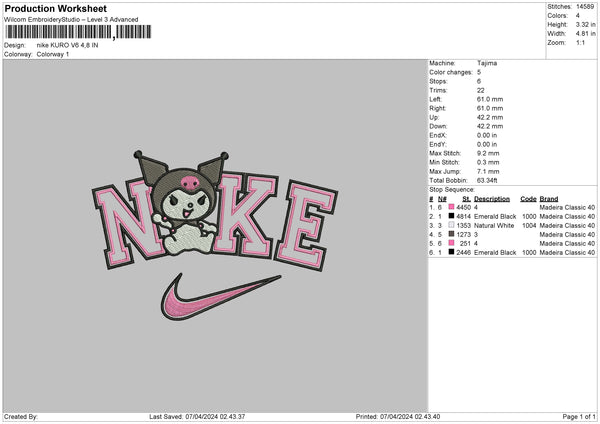The height and width of the screenshot is (424, 600).
Task: Click the "Up:" measurement label
Action: [434, 117]
